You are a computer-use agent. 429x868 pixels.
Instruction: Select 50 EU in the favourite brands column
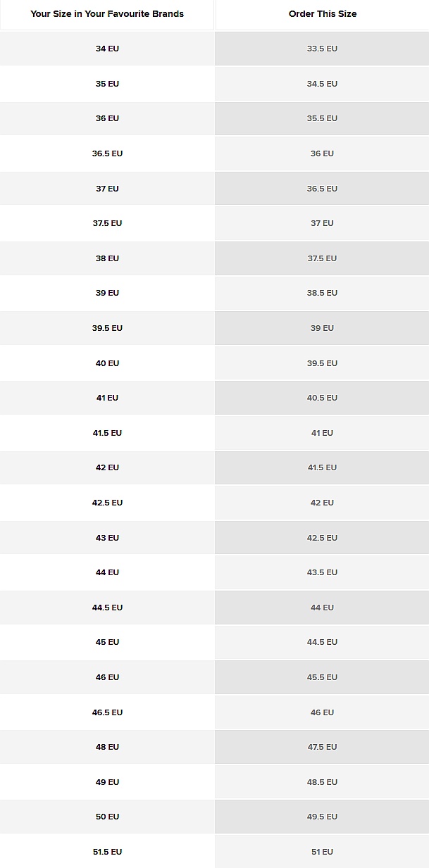[x=107, y=817]
